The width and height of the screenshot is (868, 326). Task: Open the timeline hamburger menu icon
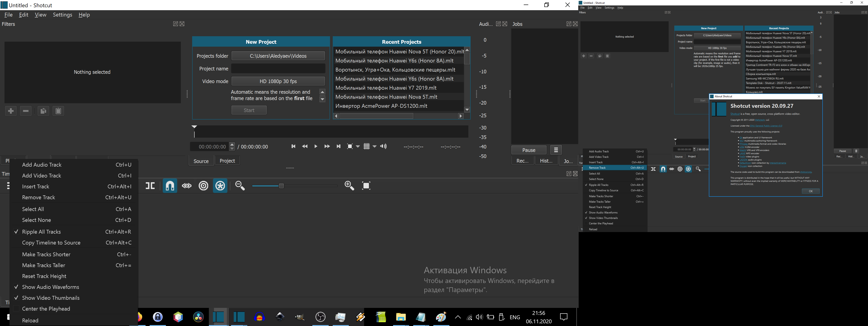[x=8, y=185]
